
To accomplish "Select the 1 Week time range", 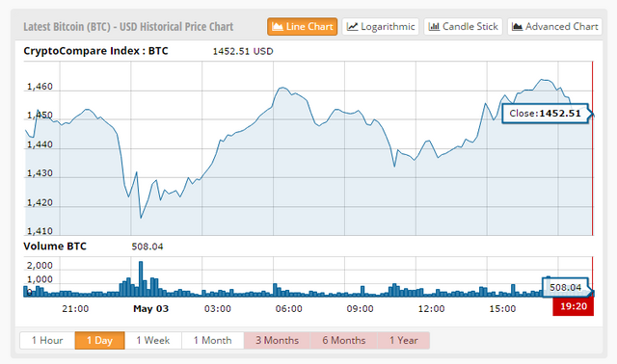I will click(x=153, y=341).
